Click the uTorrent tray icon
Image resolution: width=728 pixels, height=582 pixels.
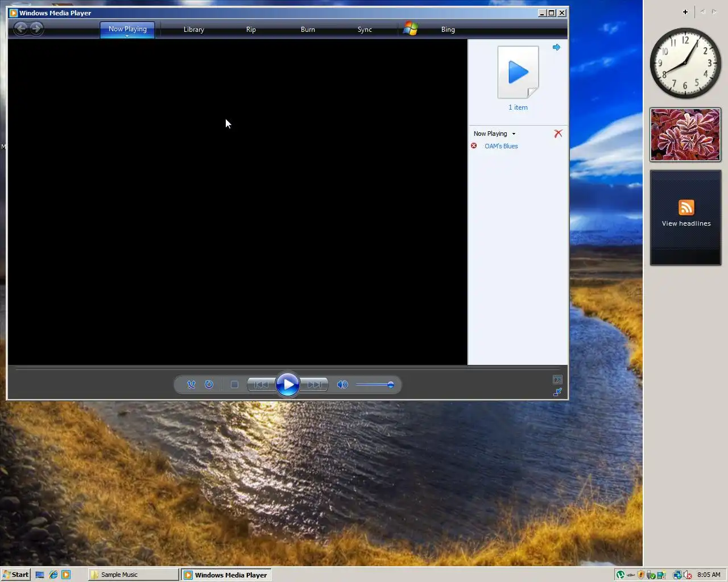tap(621, 575)
